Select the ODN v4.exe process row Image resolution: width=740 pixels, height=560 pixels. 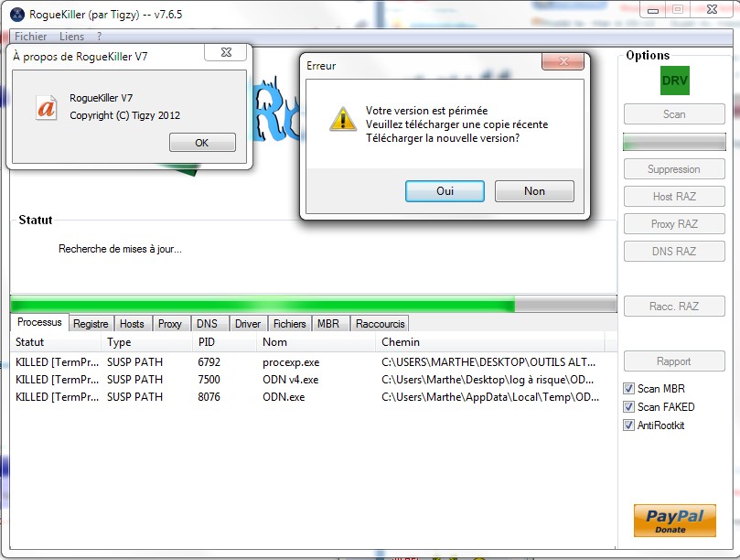point(307,380)
